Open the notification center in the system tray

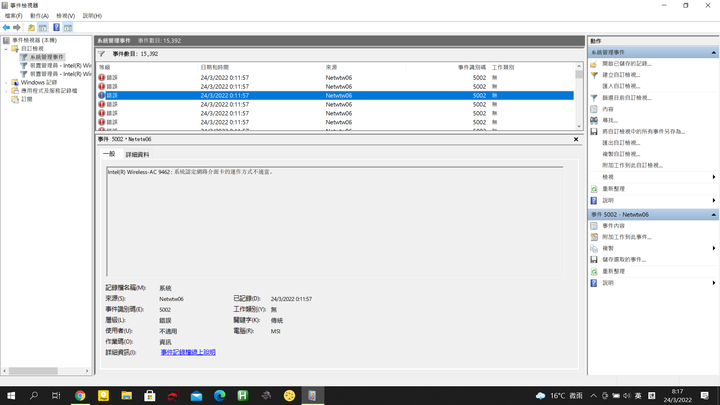point(705,395)
